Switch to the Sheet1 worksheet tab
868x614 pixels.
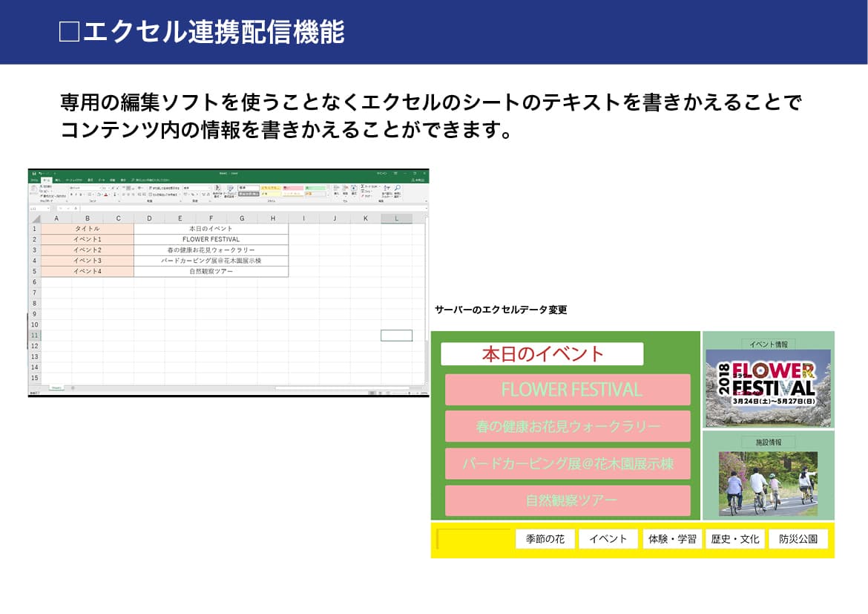(56, 388)
